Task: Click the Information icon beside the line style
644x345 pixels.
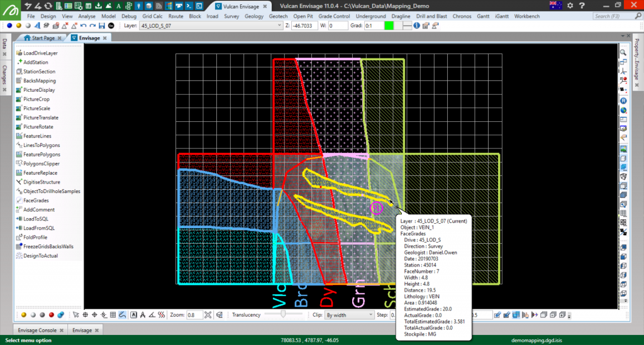Action: tap(416, 25)
